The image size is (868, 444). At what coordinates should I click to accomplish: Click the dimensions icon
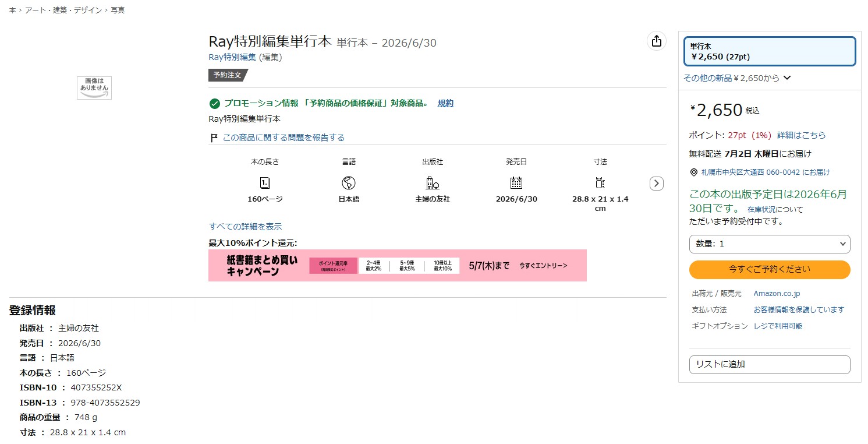pyautogui.click(x=600, y=183)
